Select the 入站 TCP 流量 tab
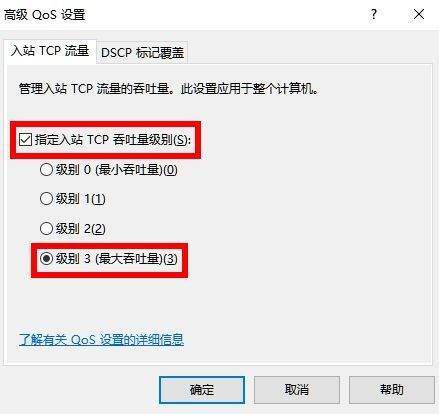This screenshot has height=414, width=439. [50, 51]
